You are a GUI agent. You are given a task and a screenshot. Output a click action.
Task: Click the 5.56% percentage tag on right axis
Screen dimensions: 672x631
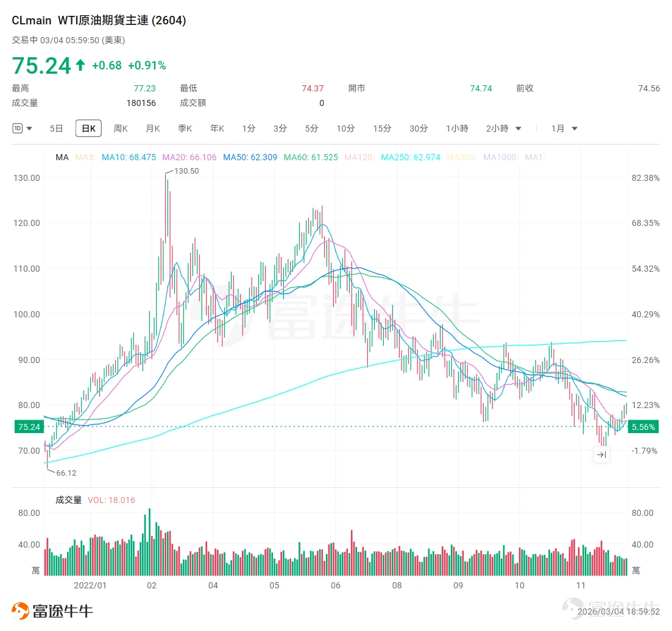[x=643, y=427]
